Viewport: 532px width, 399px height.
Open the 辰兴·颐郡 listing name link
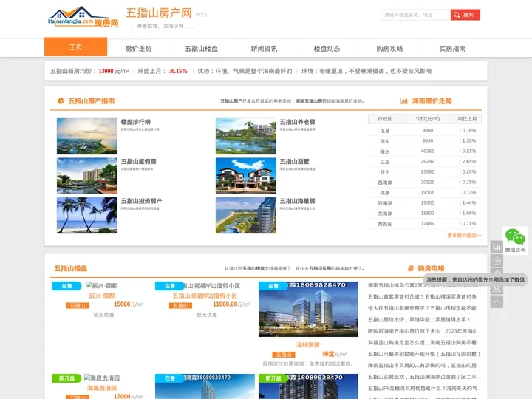pyautogui.click(x=102, y=296)
